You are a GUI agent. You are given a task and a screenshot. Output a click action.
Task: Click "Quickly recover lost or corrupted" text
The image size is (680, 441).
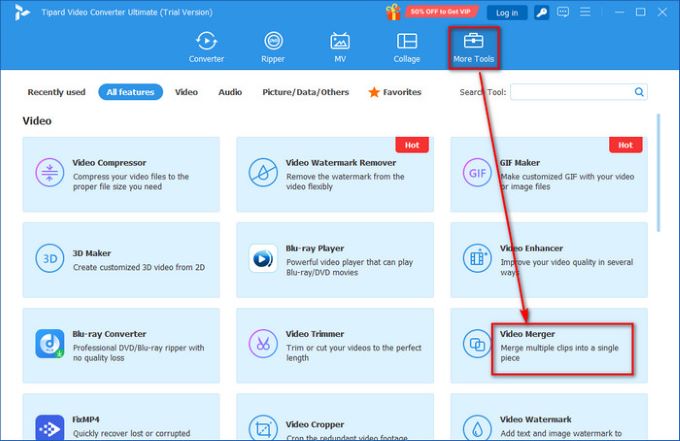coord(131,433)
